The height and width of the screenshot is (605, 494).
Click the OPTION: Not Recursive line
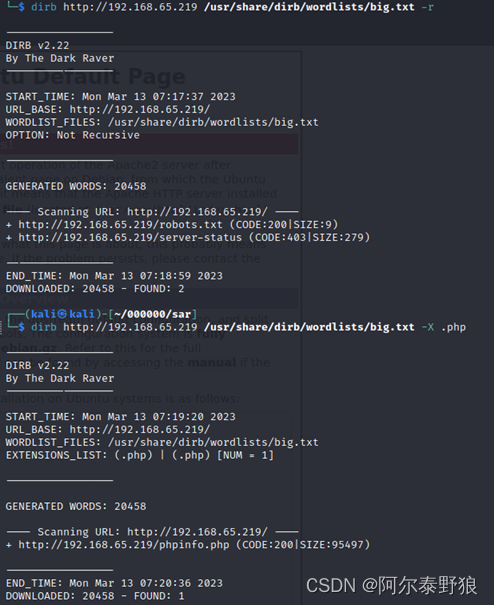(x=73, y=135)
